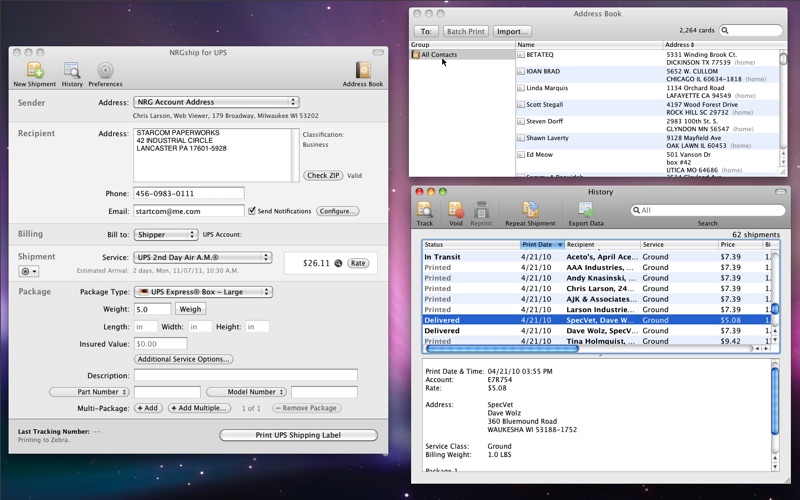Open the Sender Address dropdown
The width and height of the screenshot is (800, 500).
click(x=216, y=102)
